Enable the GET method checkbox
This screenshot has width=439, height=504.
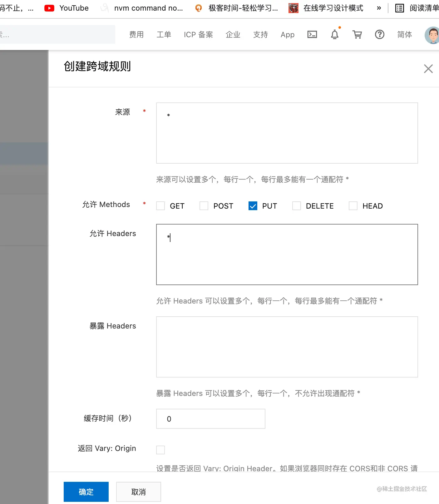click(160, 206)
